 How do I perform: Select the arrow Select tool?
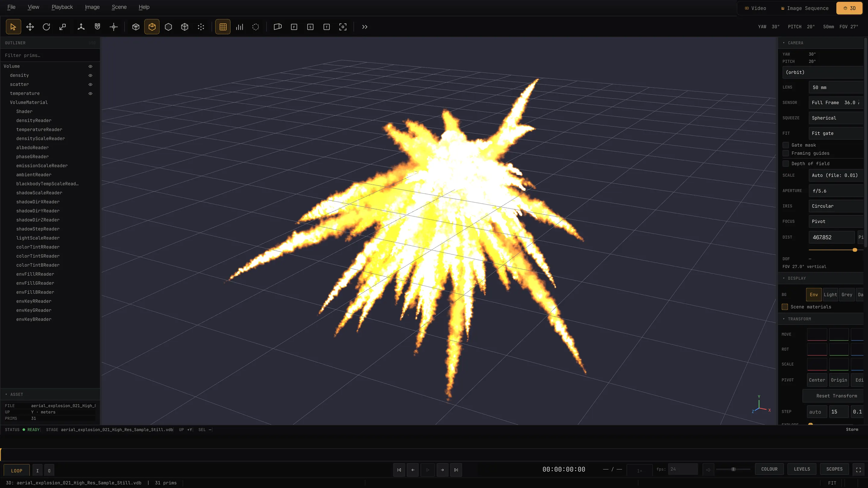(14, 27)
